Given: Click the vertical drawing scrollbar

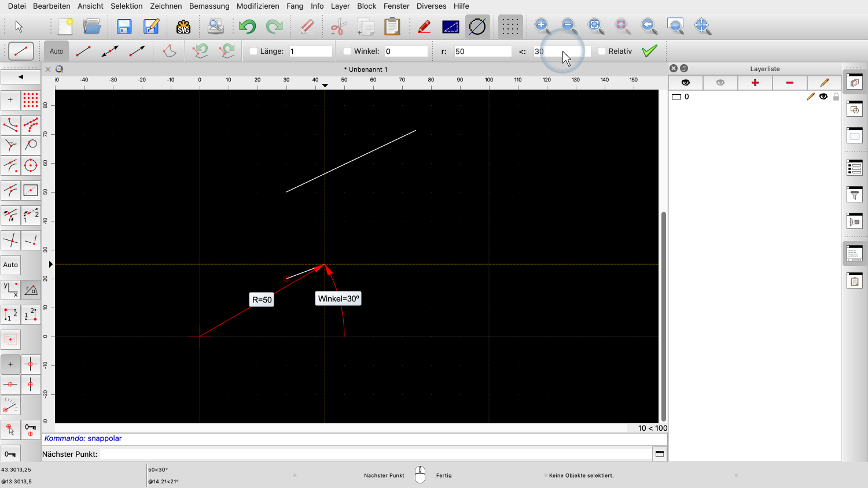Looking at the screenshot, I should click(663, 315).
